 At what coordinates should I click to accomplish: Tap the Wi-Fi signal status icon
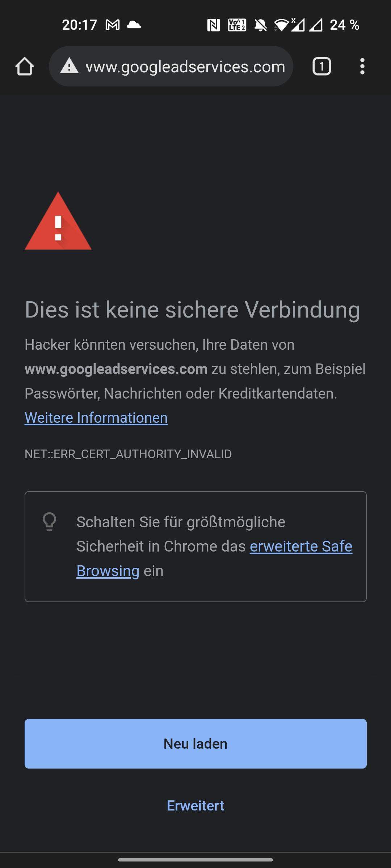pos(281,25)
